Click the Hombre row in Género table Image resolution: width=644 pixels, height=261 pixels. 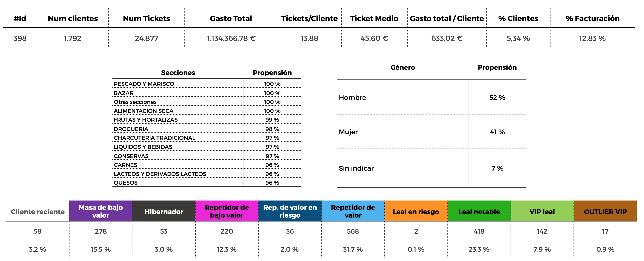(x=352, y=97)
